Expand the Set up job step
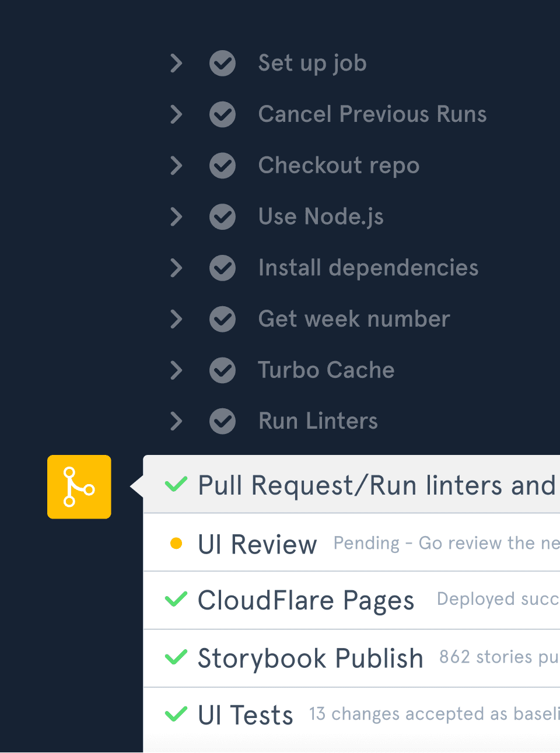Viewport: 560px width, 753px height. click(x=176, y=63)
